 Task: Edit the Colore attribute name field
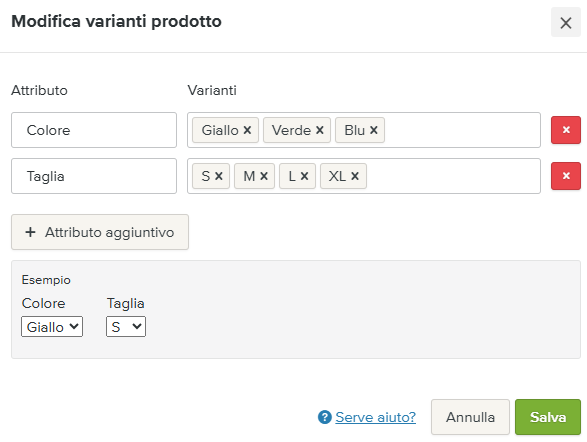(94, 130)
